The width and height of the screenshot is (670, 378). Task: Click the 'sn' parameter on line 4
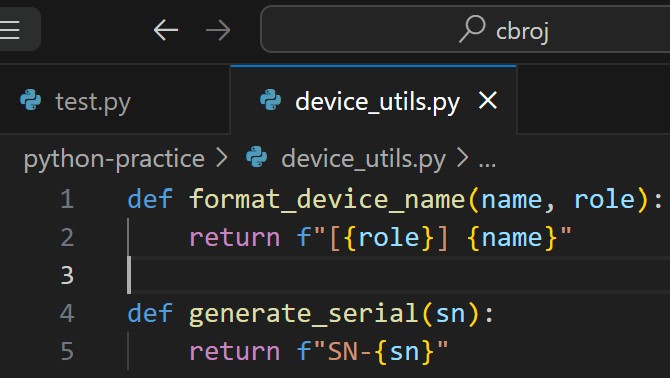click(450, 314)
